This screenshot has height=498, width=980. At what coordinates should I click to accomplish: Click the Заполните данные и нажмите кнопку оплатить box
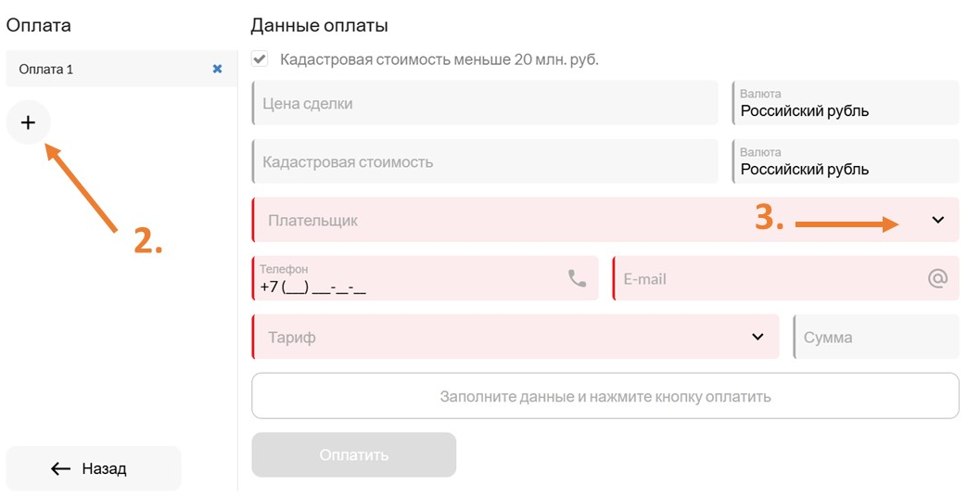(x=605, y=396)
